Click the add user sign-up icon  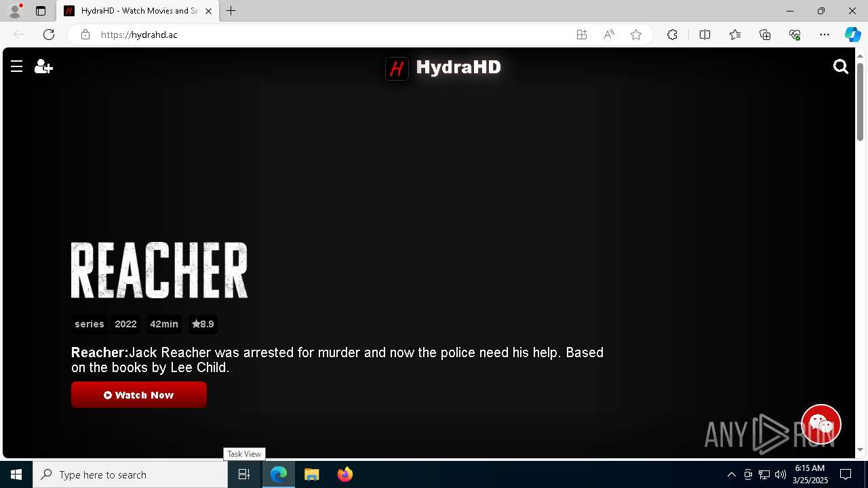(43, 66)
